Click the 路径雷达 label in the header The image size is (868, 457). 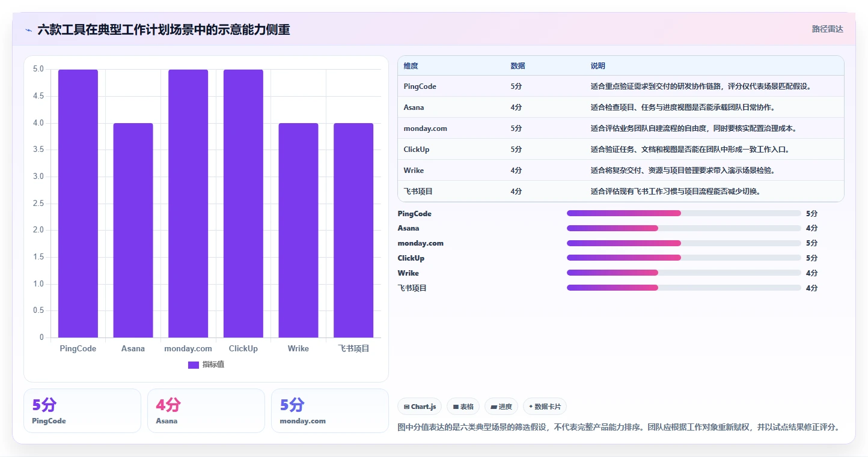click(827, 29)
